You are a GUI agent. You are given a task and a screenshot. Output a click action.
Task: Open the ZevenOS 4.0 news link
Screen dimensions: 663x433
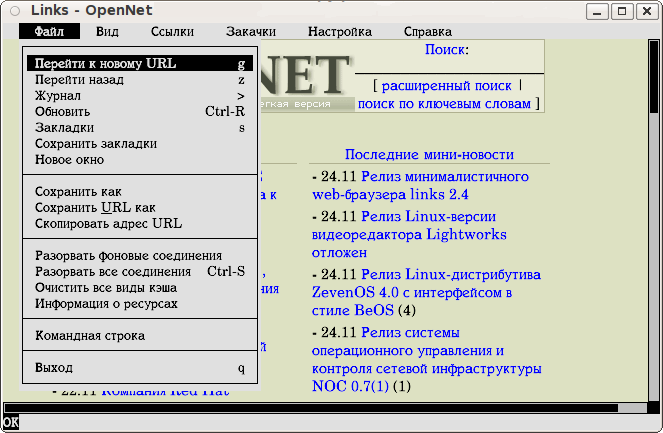(x=426, y=293)
